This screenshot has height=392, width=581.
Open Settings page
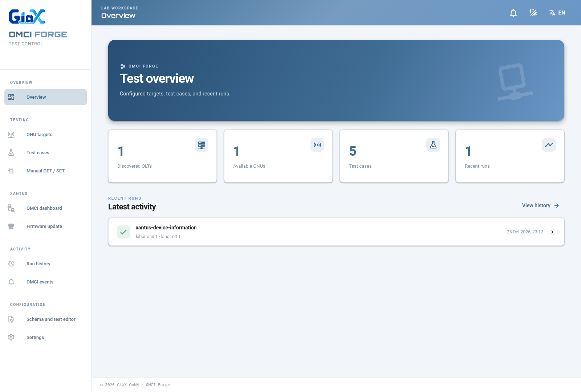click(x=45, y=337)
